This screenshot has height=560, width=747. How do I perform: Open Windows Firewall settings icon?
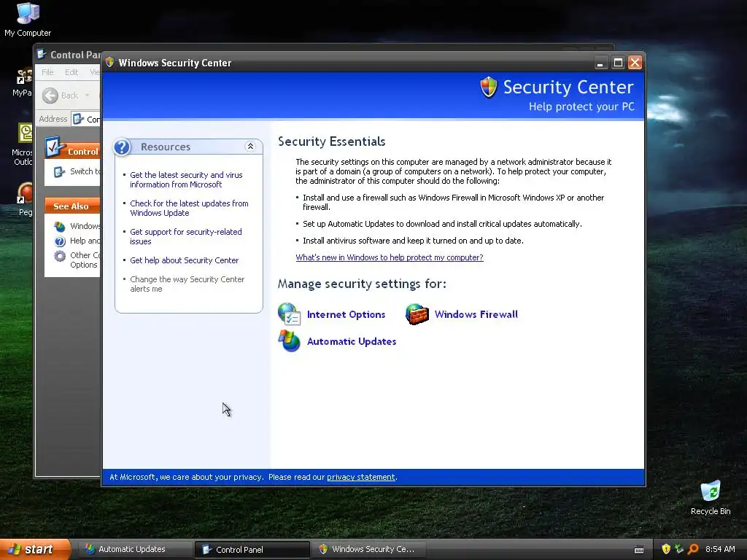coord(417,314)
